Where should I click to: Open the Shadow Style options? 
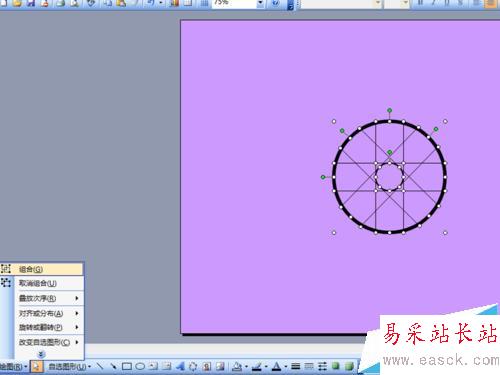[336, 366]
